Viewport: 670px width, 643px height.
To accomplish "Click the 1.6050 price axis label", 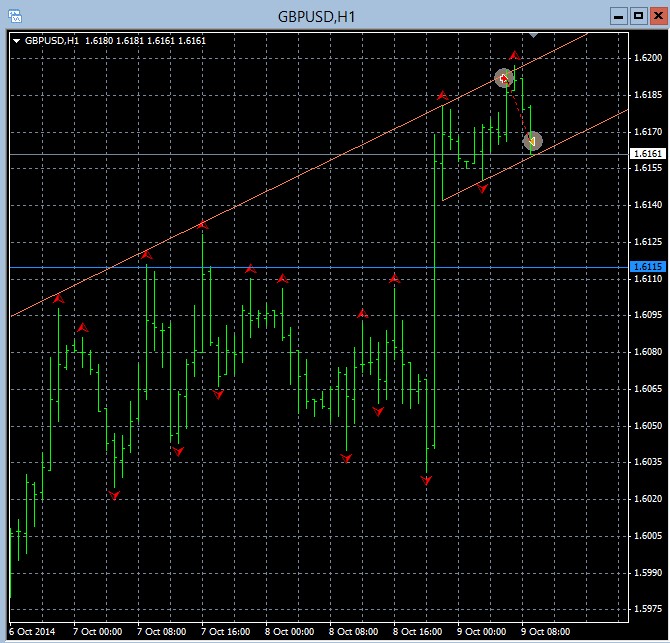I will [x=648, y=426].
